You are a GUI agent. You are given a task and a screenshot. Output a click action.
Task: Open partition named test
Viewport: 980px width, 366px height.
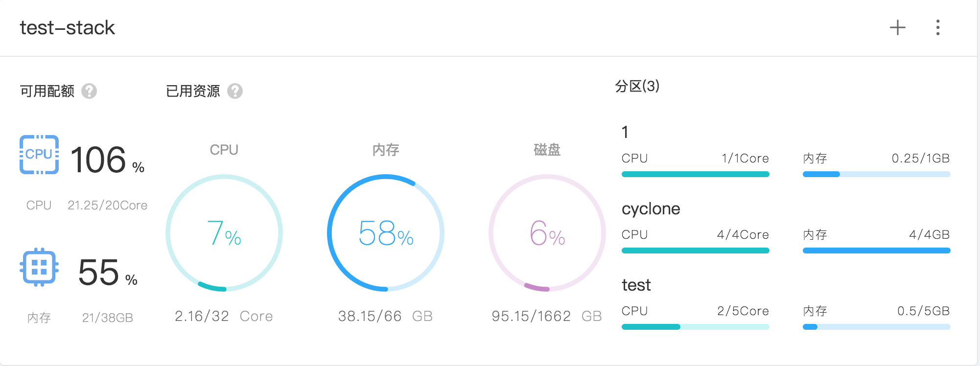(636, 285)
